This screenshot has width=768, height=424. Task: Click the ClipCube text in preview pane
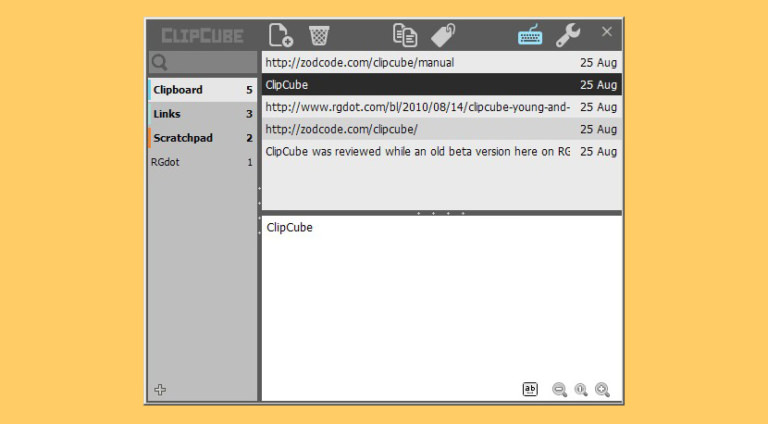[289, 228]
